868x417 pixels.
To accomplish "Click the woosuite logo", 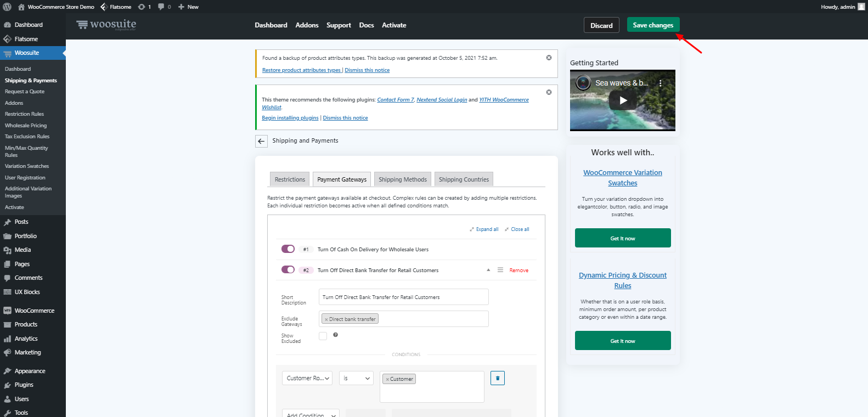I will tap(106, 25).
